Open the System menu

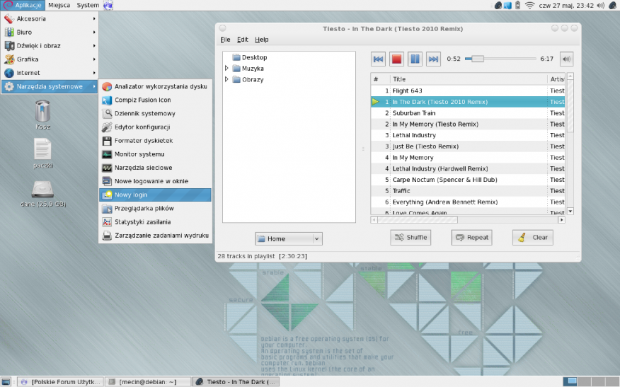88,5
